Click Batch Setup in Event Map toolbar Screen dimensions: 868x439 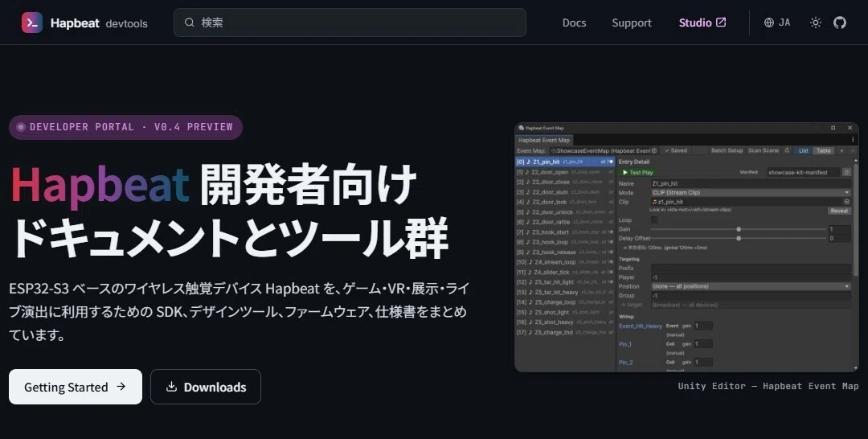click(x=727, y=150)
